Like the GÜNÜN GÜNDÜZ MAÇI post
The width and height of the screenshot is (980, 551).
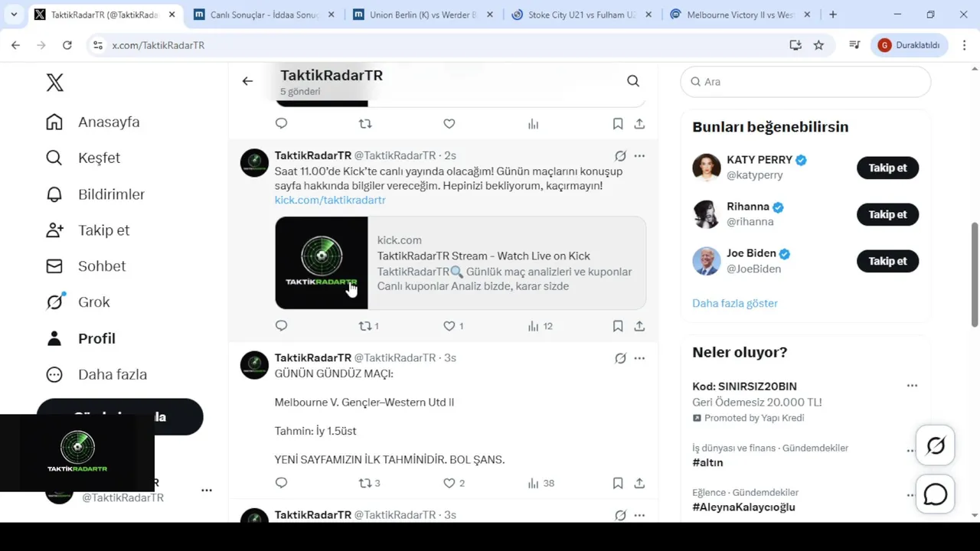[x=454, y=483]
